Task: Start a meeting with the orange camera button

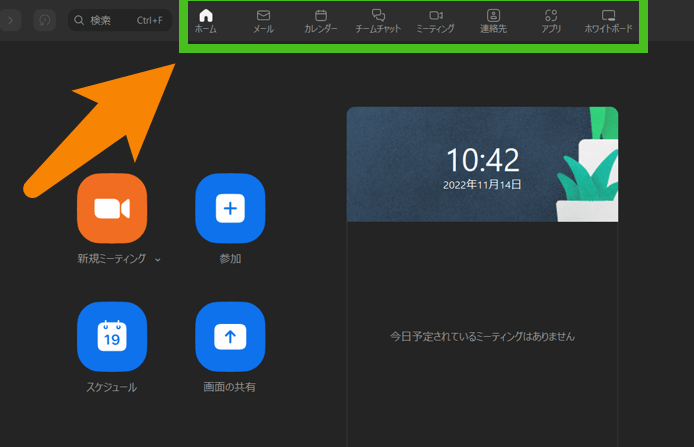Action: (112, 208)
